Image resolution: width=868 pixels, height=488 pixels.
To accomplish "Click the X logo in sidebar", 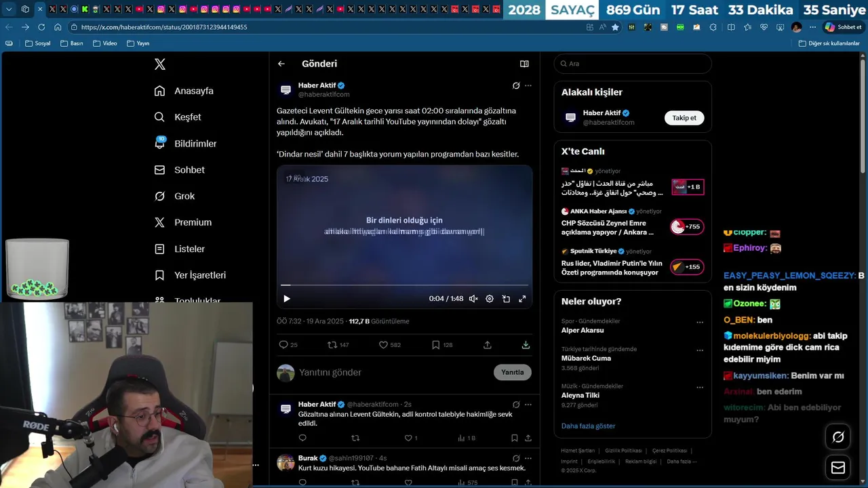I will pyautogui.click(x=160, y=64).
